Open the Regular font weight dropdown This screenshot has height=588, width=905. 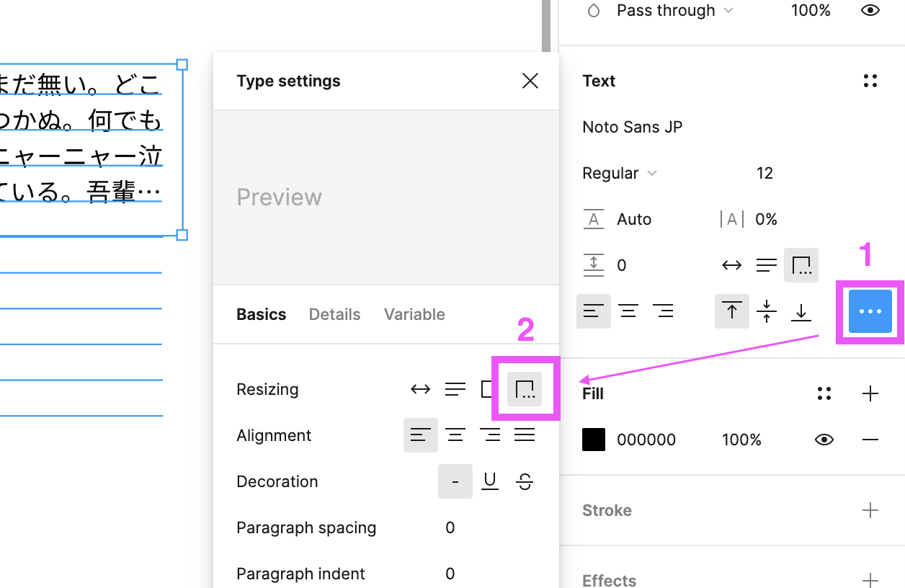(620, 173)
